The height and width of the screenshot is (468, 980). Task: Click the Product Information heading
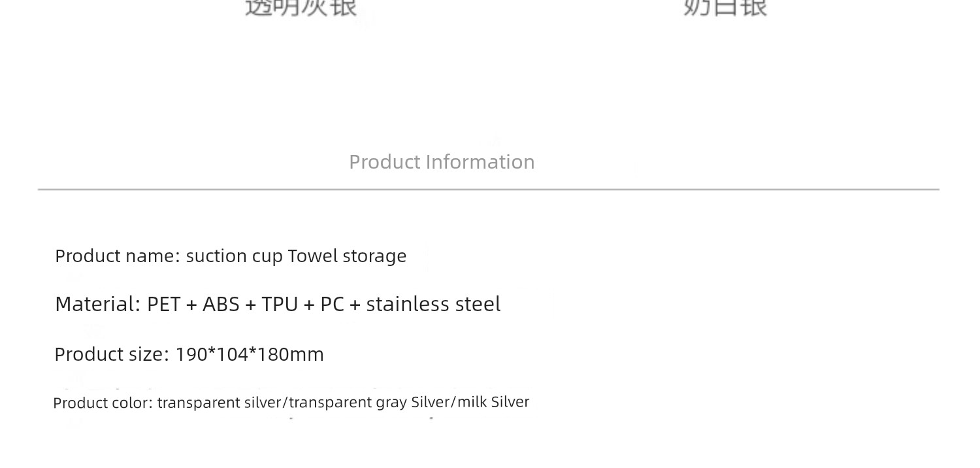442,161
